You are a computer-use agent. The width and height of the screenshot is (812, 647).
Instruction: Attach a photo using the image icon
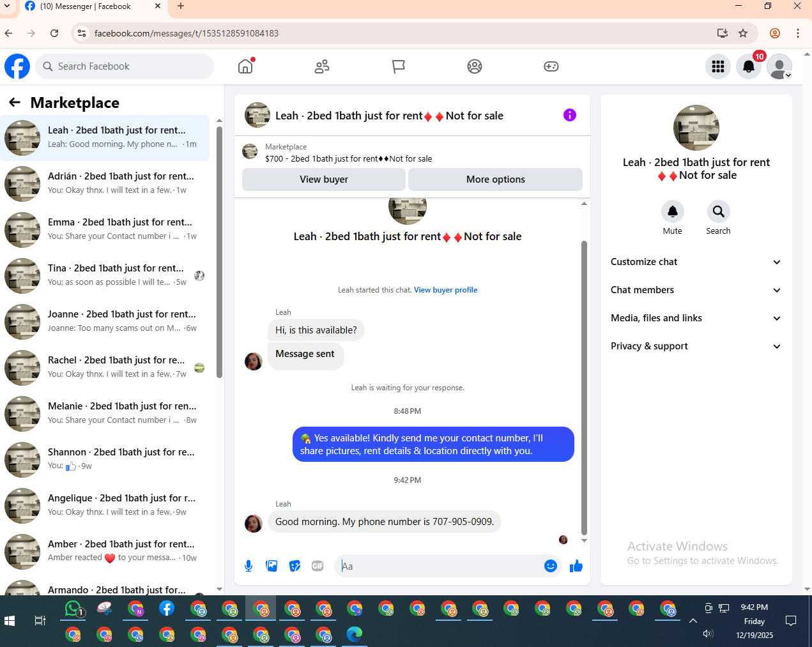pos(272,566)
